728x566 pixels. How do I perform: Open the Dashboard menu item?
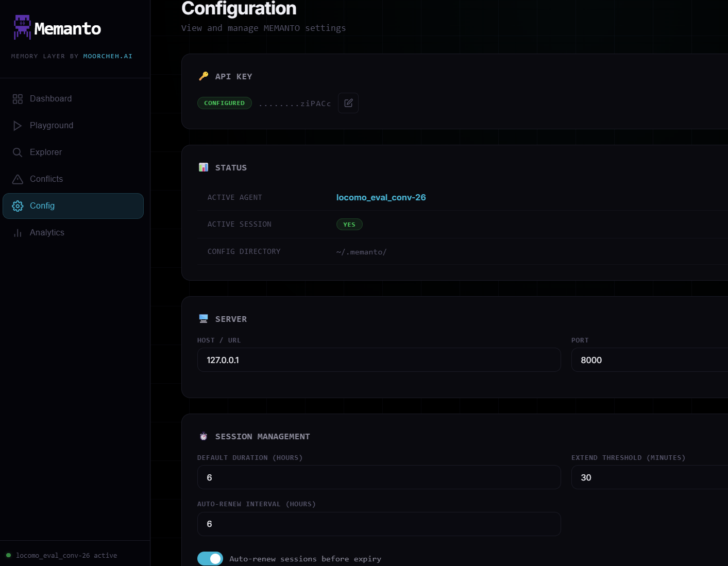pos(73,99)
